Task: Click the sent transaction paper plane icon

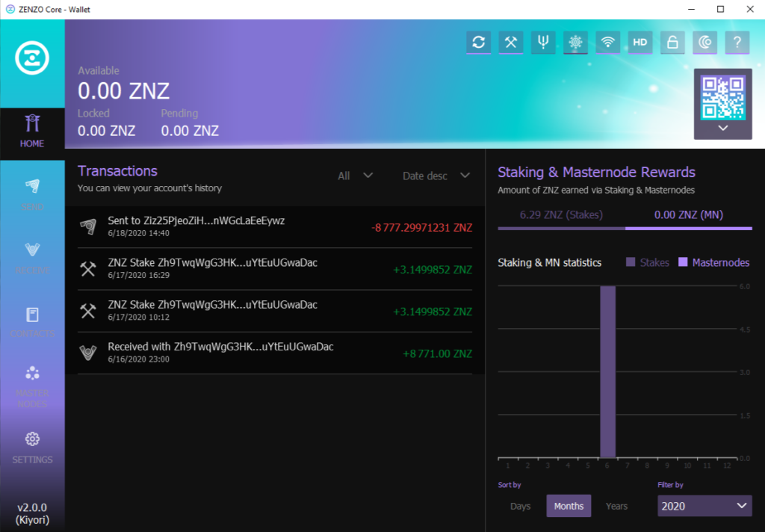Action: (x=88, y=227)
